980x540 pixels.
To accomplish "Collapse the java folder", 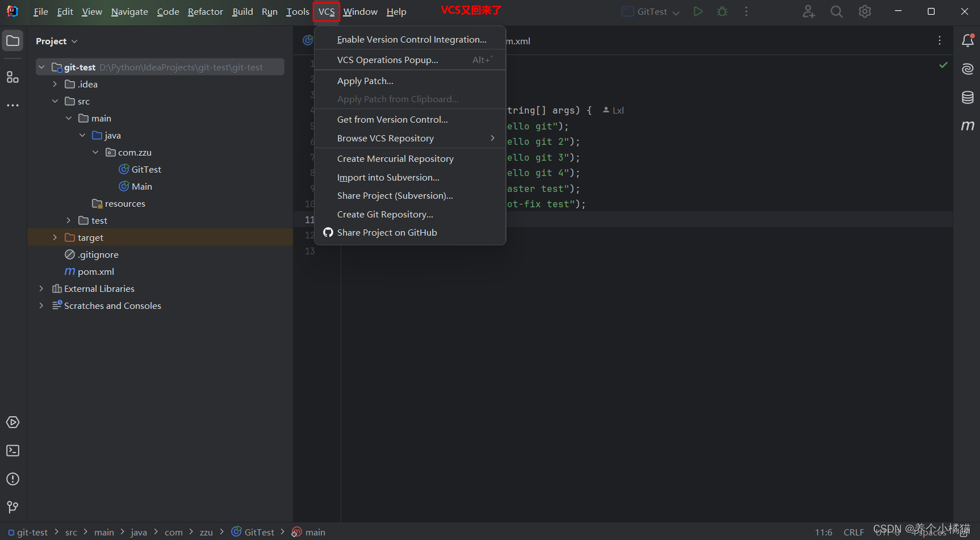I will 82,135.
